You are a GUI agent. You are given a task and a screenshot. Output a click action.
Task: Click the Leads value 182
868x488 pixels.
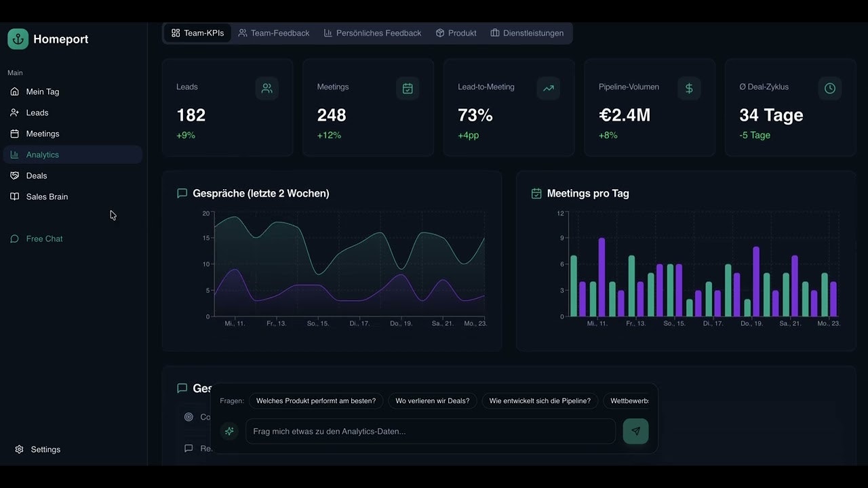(191, 115)
